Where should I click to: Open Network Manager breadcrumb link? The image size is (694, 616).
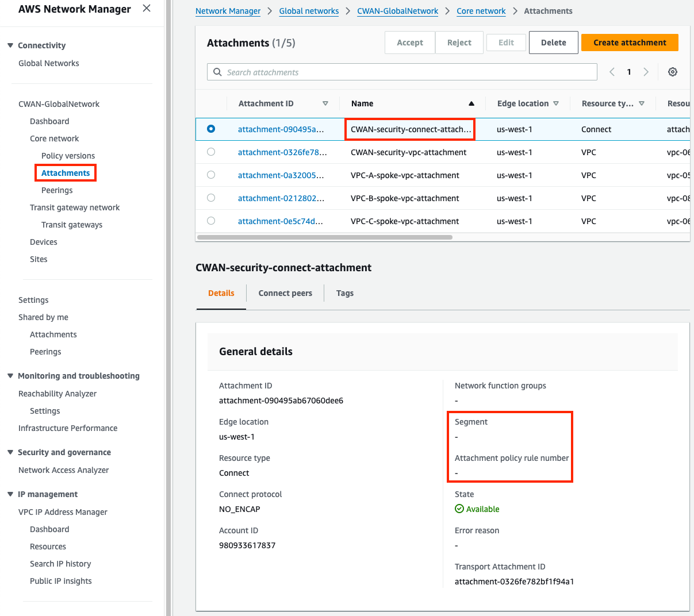228,11
